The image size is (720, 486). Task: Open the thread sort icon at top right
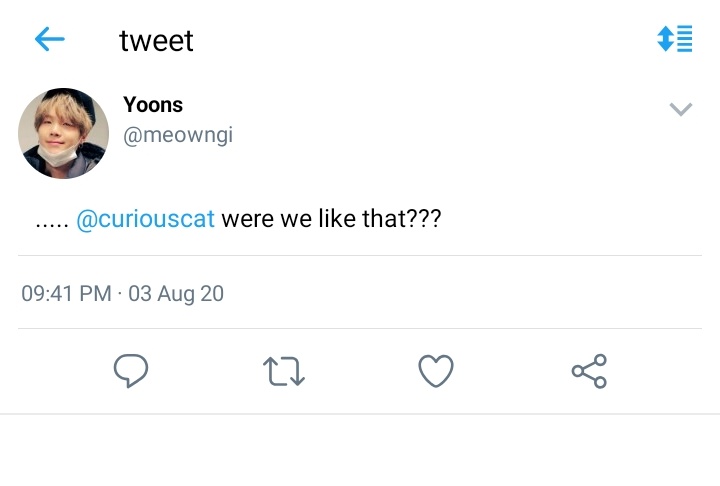click(x=675, y=39)
